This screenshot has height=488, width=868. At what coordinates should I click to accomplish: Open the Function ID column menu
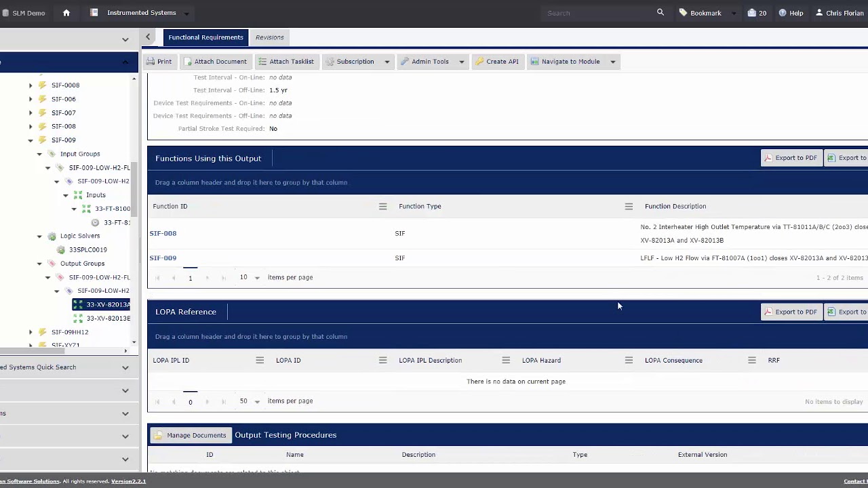pyautogui.click(x=382, y=207)
